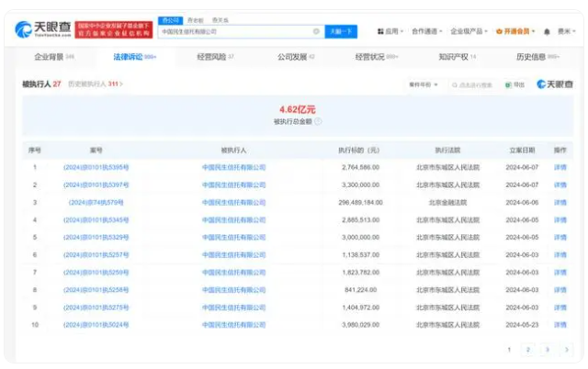Select the 查公司 search tab
Image resolution: width=588 pixels, height=369 pixels.
[170, 20]
